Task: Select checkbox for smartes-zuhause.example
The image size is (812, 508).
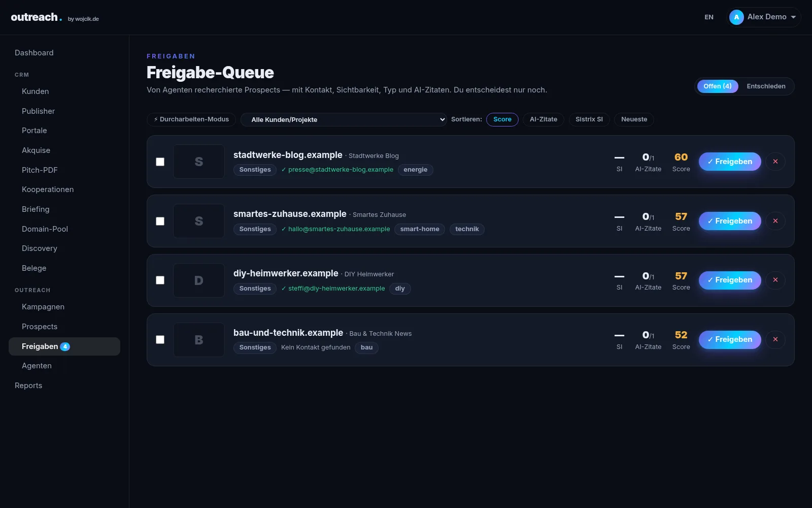Action: coord(160,221)
